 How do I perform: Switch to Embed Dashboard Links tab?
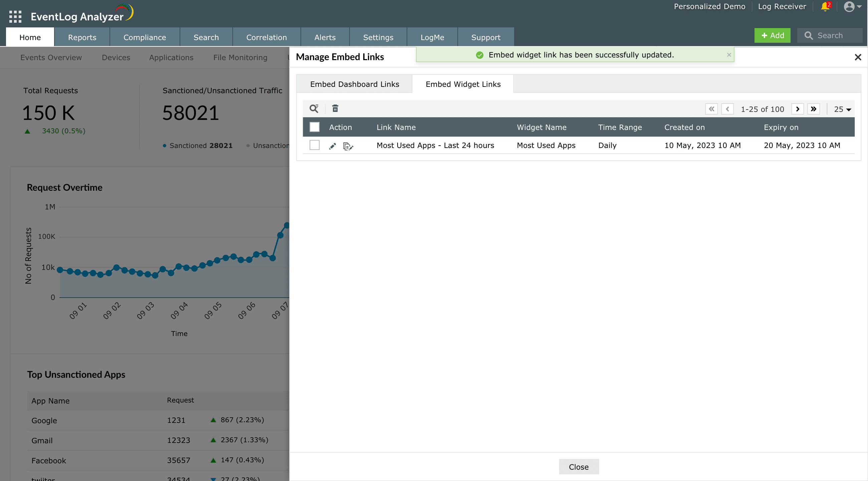click(355, 84)
